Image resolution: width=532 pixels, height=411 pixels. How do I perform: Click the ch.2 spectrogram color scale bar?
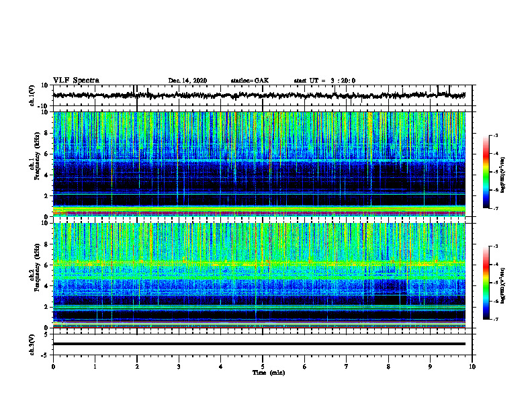(486, 283)
